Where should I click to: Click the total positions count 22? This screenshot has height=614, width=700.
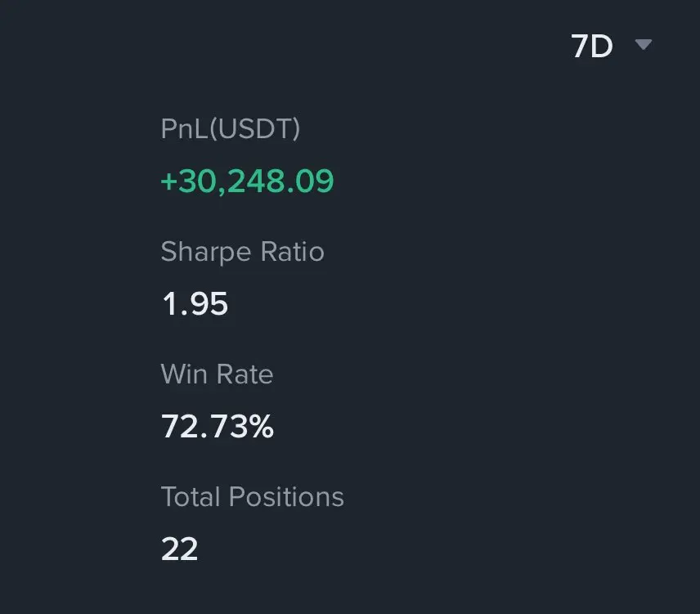179,549
